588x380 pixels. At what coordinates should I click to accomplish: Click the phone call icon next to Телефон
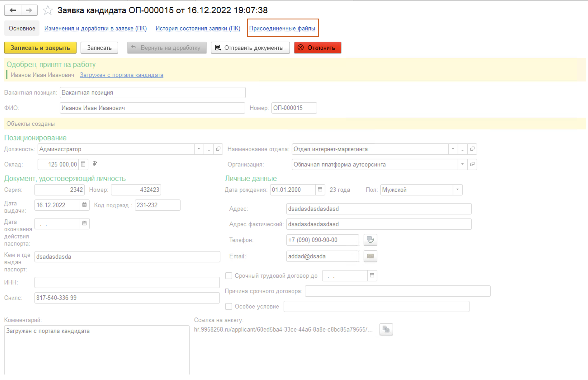pyautogui.click(x=370, y=240)
